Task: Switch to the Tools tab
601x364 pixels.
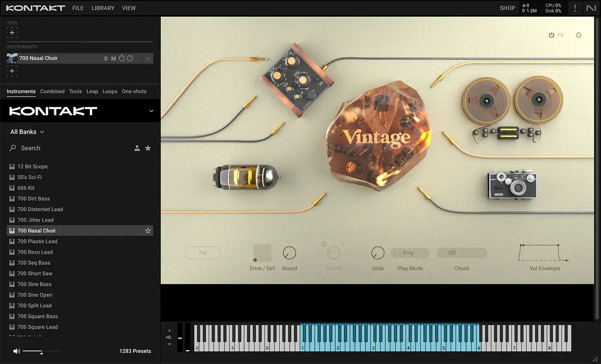Action: [76, 91]
